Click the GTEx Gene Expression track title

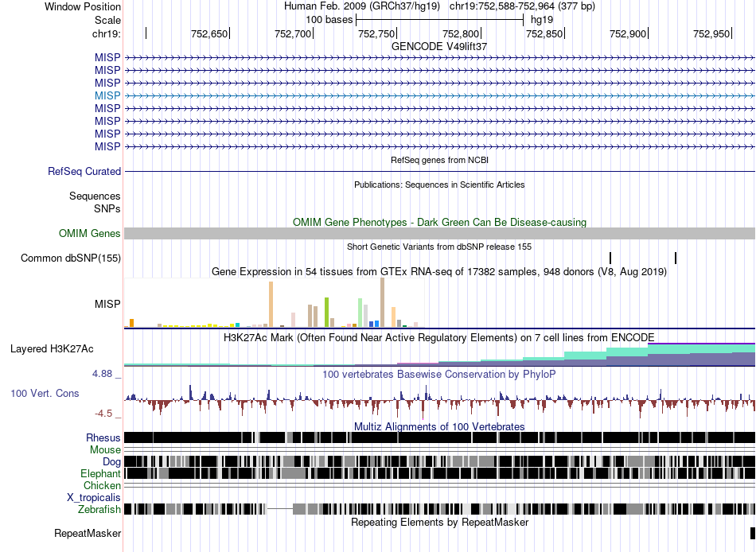[x=439, y=272]
